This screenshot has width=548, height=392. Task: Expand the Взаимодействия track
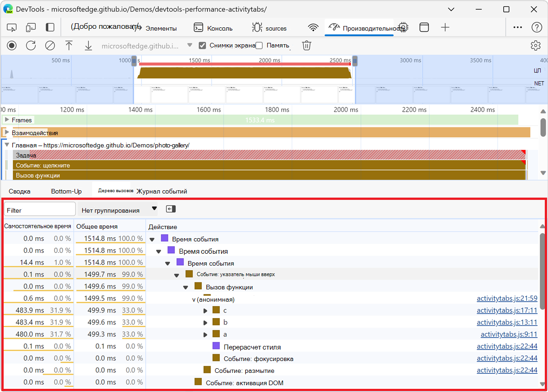[6, 132]
